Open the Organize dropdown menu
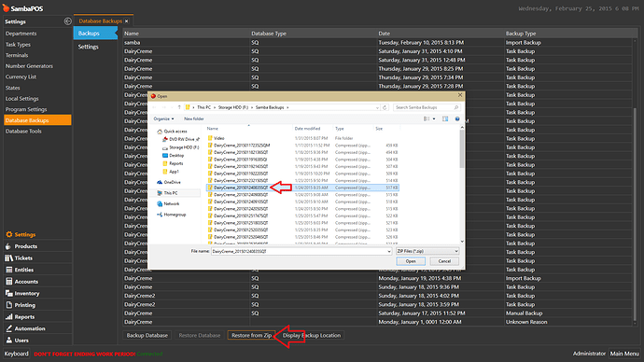644x362 pixels. click(x=163, y=119)
